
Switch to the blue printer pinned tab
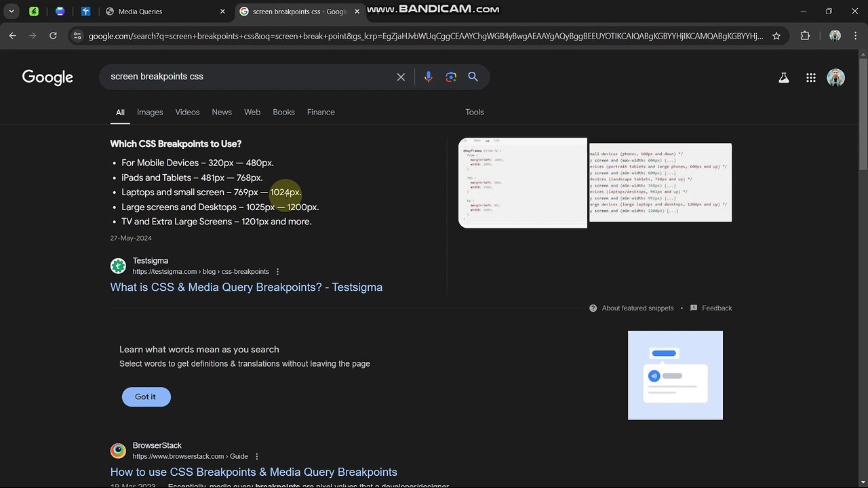click(x=60, y=12)
